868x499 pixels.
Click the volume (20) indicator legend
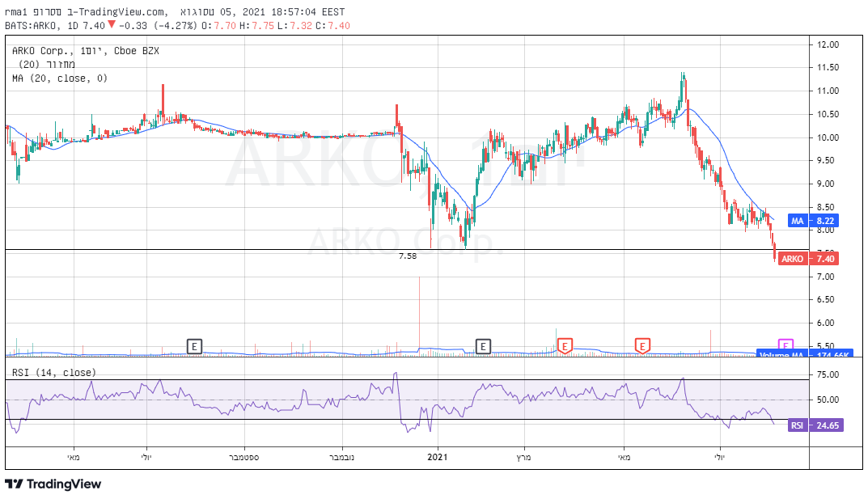point(47,65)
